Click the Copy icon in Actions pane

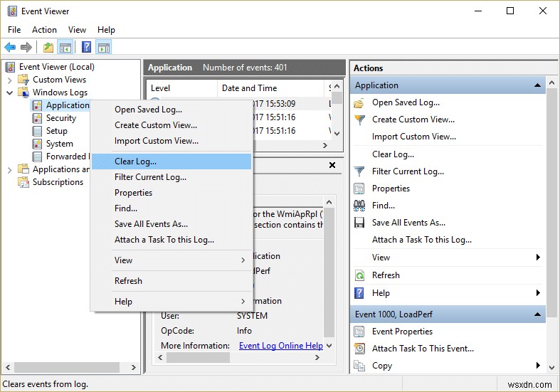pyautogui.click(x=359, y=366)
